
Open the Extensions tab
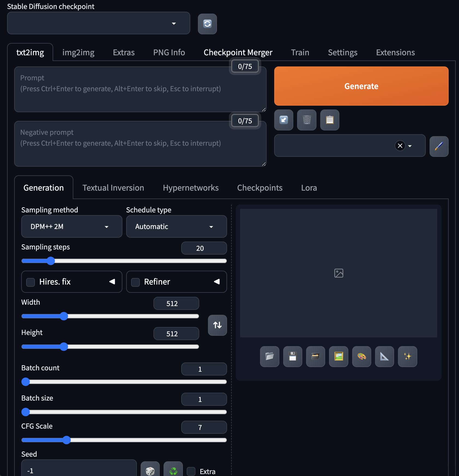pos(395,52)
